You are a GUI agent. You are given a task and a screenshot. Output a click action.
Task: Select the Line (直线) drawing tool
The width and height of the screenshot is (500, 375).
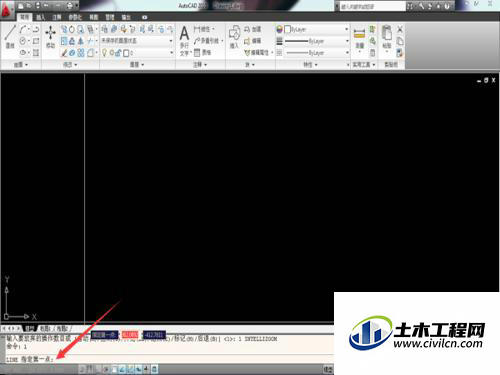click(10, 36)
